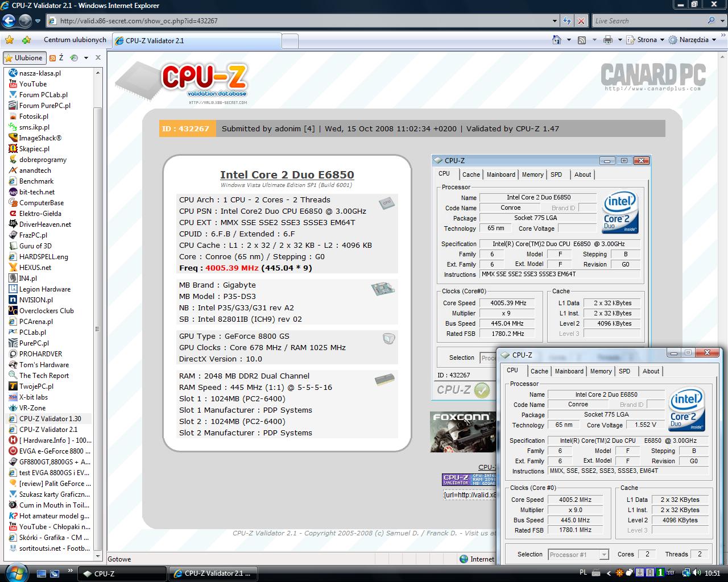Open CPU-Z Validator 1.30 favorite
The image size is (728, 582).
pyautogui.click(x=50, y=418)
